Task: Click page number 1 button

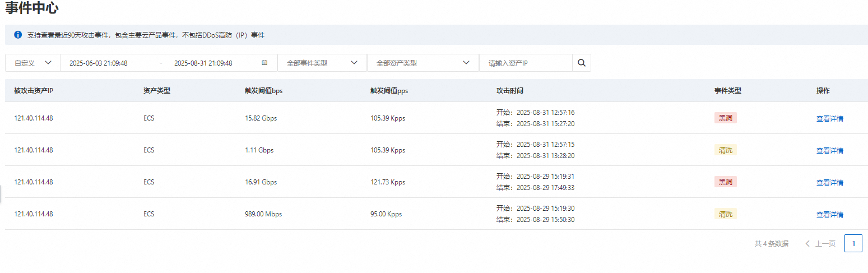Action: [853, 243]
